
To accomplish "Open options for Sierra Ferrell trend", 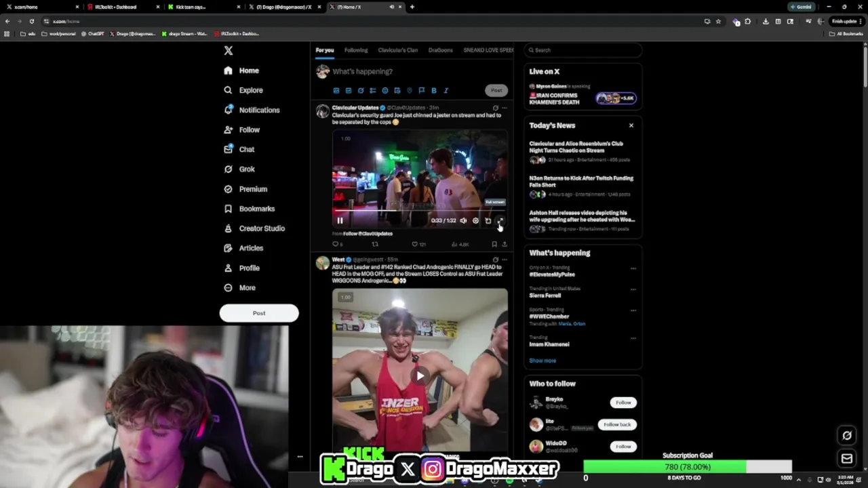I will 633,289.
